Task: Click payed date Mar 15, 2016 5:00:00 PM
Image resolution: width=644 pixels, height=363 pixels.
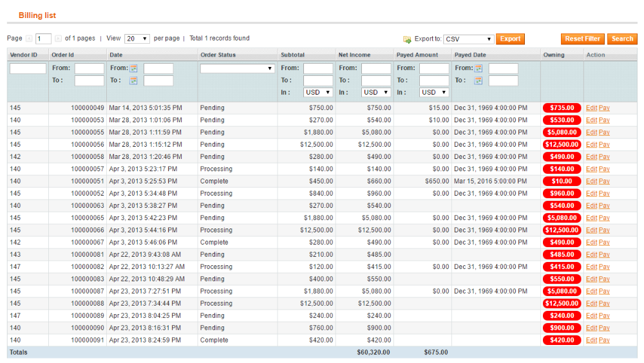Action: tap(490, 181)
